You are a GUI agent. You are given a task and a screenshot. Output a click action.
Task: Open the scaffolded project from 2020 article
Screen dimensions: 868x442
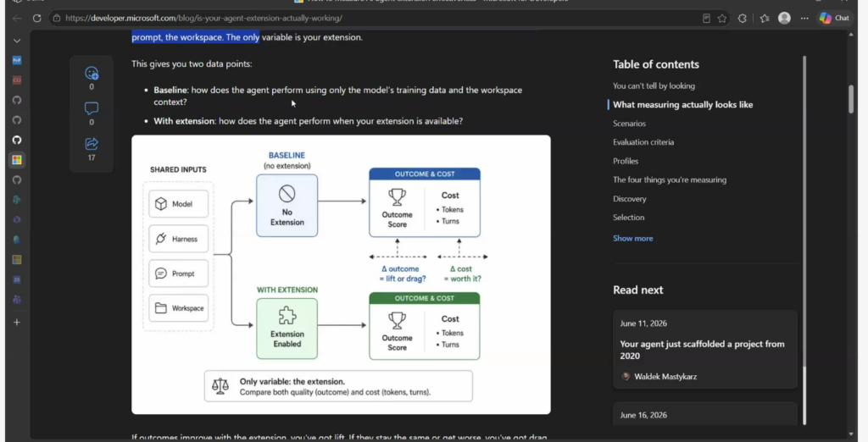(702, 350)
